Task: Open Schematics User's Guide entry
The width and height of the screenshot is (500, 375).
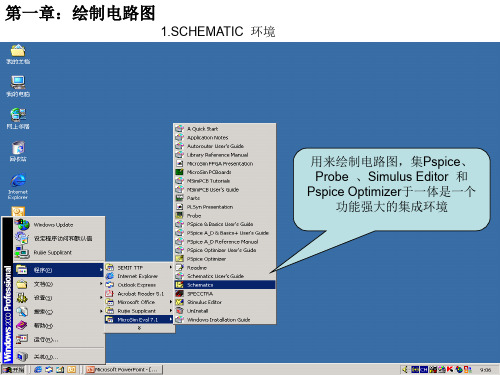Action: (225, 276)
